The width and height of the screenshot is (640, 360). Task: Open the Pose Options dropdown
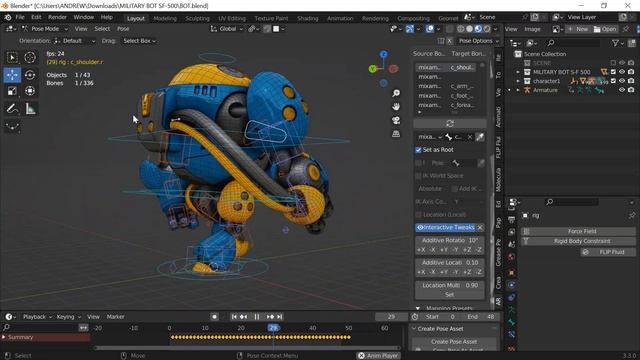478,41
